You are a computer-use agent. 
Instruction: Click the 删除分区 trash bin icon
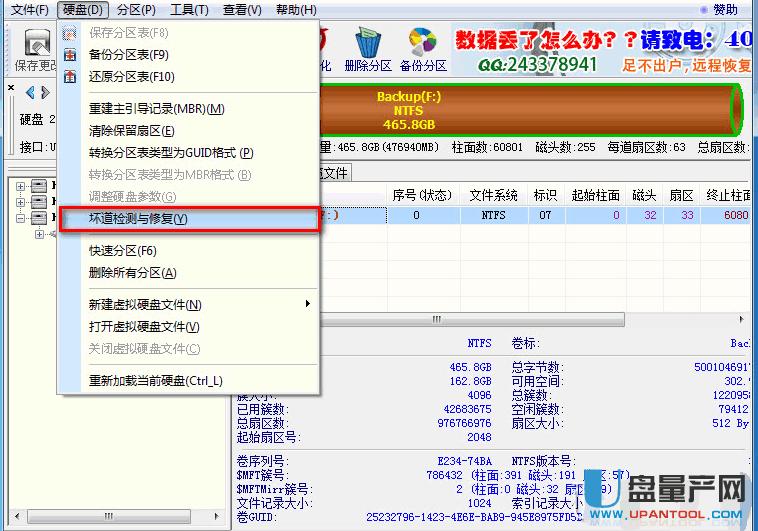point(367,42)
